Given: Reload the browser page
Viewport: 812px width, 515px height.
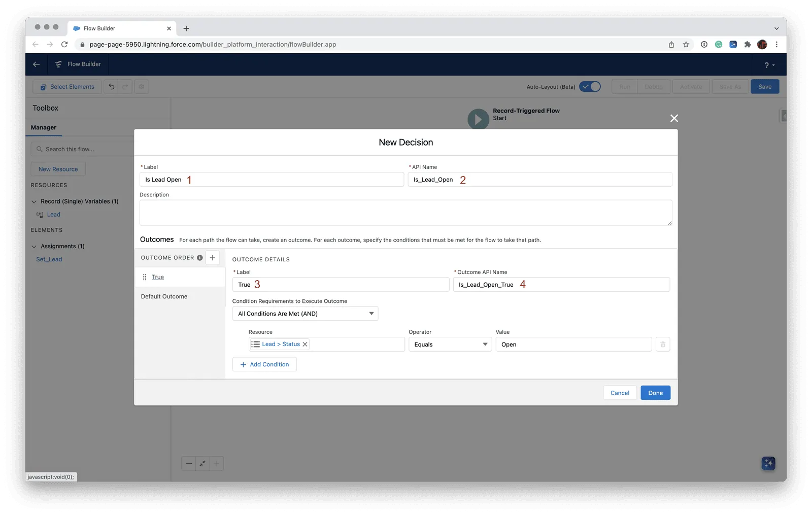Looking at the screenshot, I should tap(64, 45).
